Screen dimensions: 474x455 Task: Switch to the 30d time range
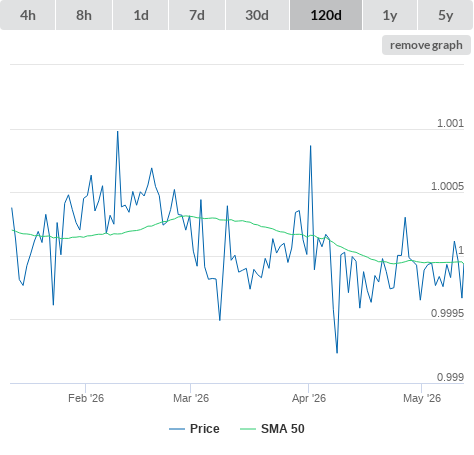(x=257, y=15)
